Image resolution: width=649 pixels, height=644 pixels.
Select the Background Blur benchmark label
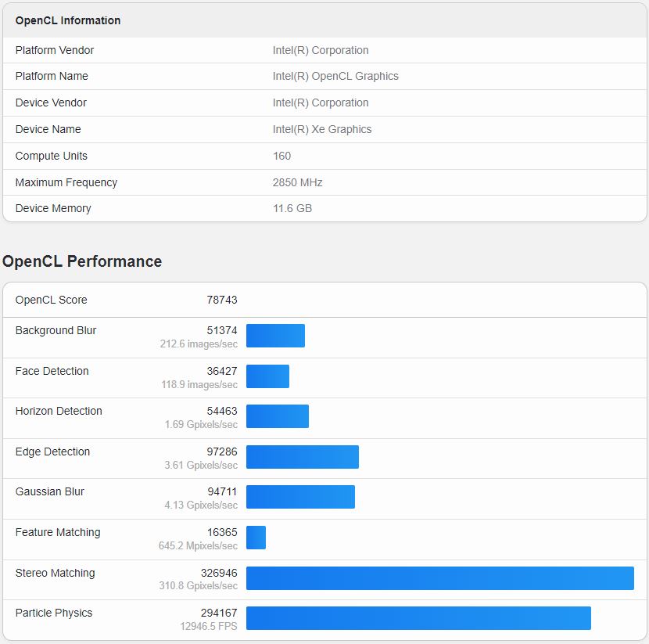55,330
